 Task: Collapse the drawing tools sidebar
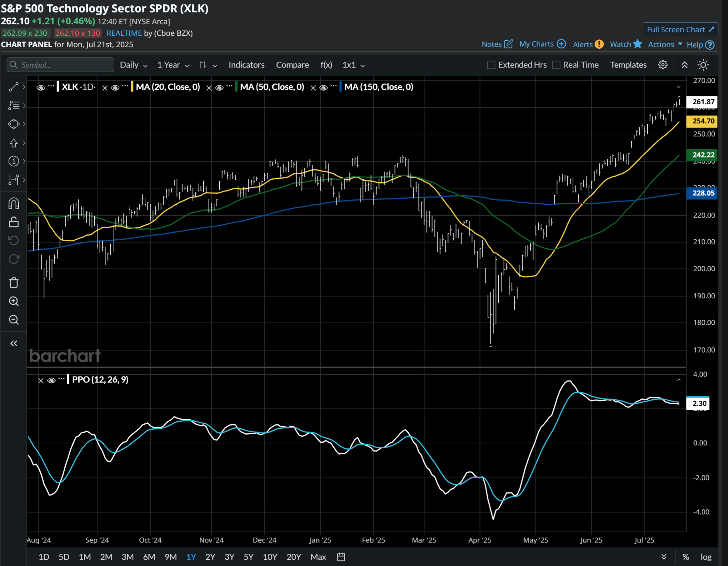[14, 343]
